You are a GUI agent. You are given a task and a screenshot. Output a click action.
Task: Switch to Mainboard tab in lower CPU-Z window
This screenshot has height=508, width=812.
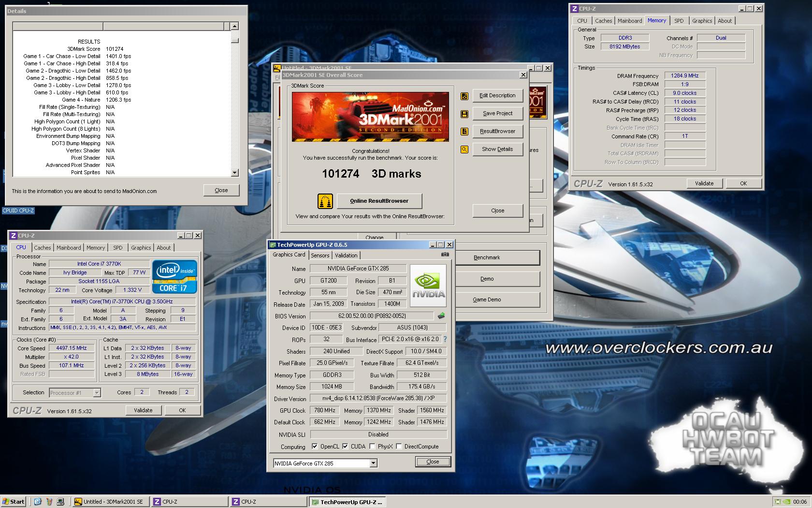pyautogui.click(x=69, y=248)
